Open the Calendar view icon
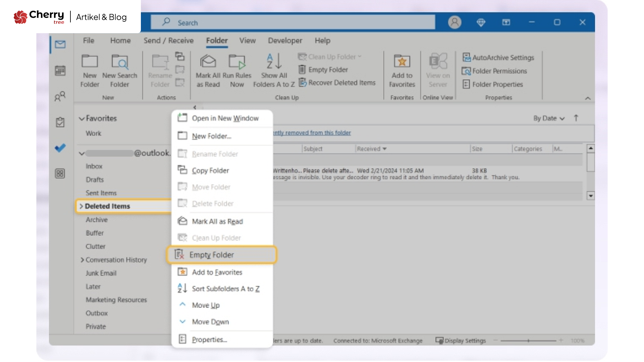Screen dimensions: 644x362 click(x=60, y=70)
